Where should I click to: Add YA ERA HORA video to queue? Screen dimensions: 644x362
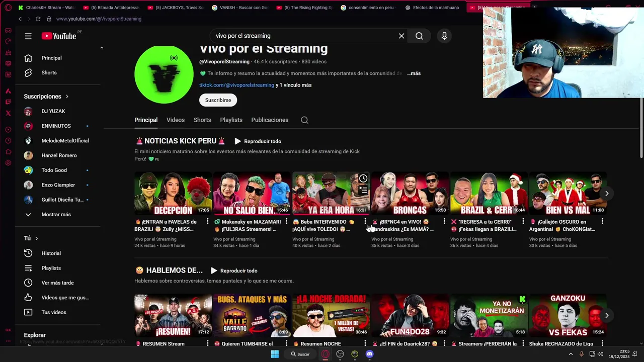click(x=363, y=190)
